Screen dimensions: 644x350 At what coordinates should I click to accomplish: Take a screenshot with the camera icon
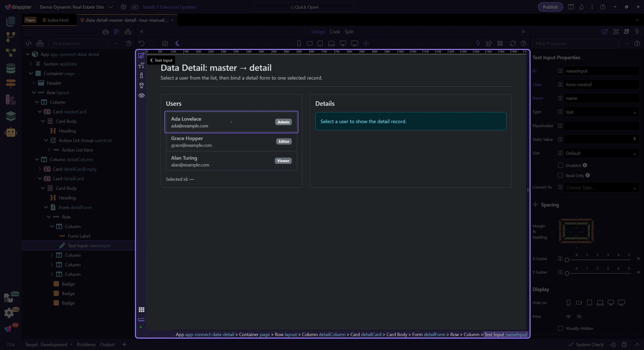click(165, 43)
